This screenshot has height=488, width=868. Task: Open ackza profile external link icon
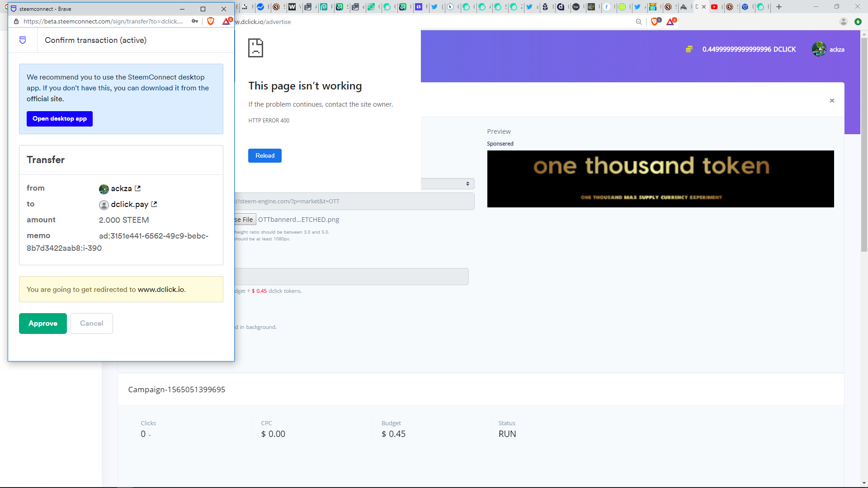[x=138, y=188]
